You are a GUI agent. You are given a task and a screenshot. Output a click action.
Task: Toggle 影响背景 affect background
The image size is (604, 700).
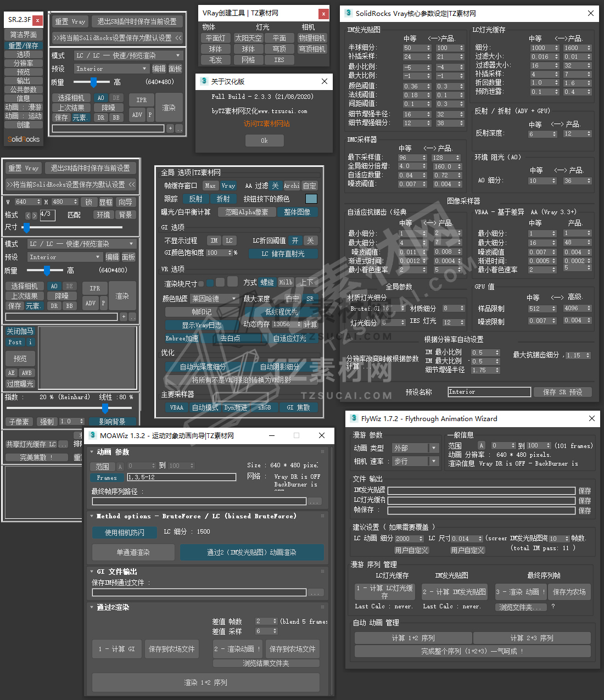pos(112,422)
